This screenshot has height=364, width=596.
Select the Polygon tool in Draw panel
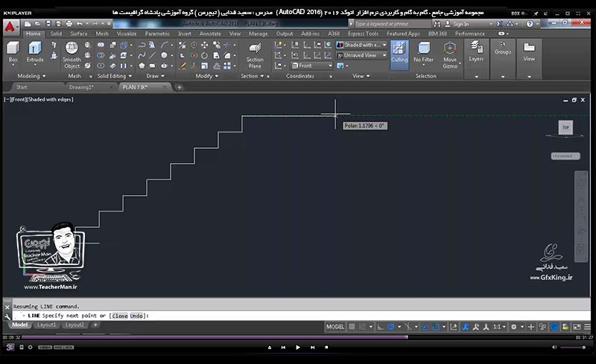[142, 66]
